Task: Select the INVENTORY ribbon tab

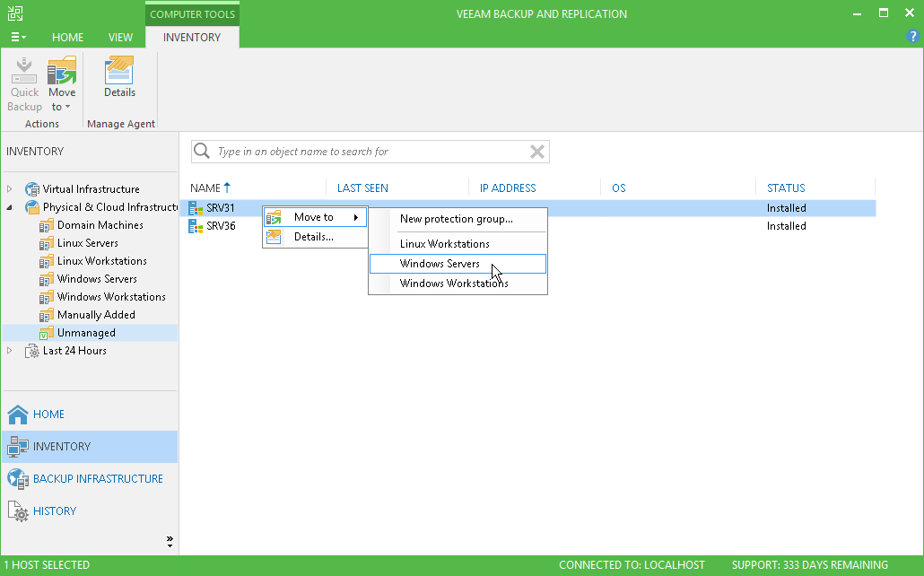Action: 191,37
